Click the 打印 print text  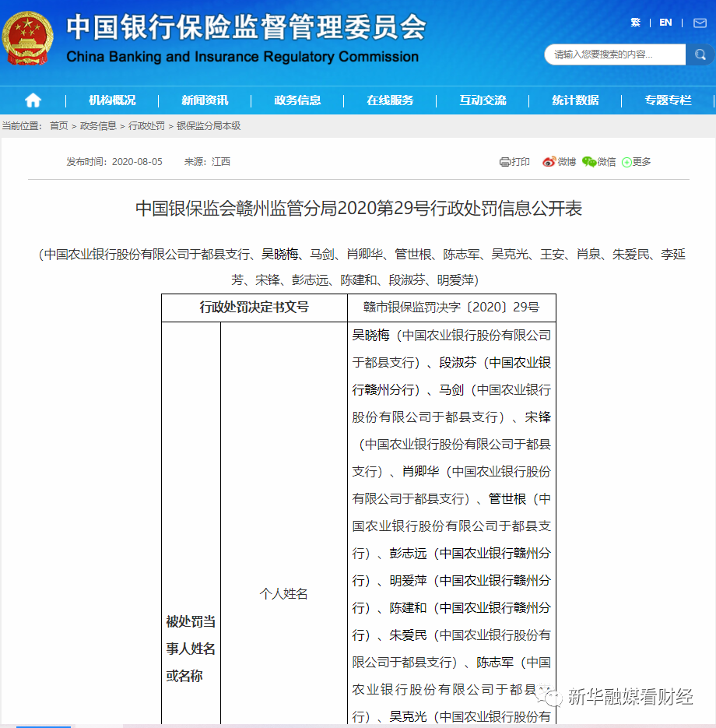(x=520, y=162)
